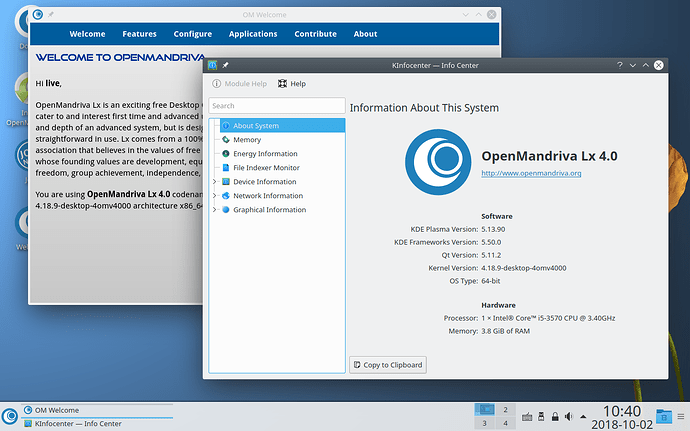Open the Welcome tab in OM Welcome
690x431 pixels.
(87, 34)
